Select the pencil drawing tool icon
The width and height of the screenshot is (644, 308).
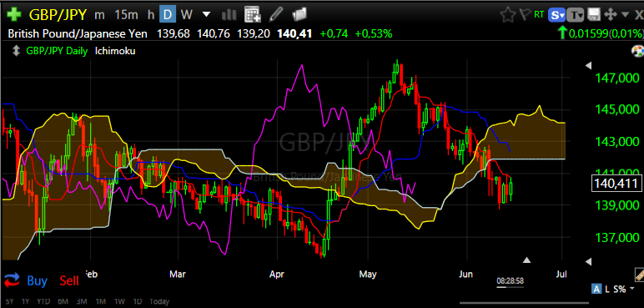(x=276, y=15)
